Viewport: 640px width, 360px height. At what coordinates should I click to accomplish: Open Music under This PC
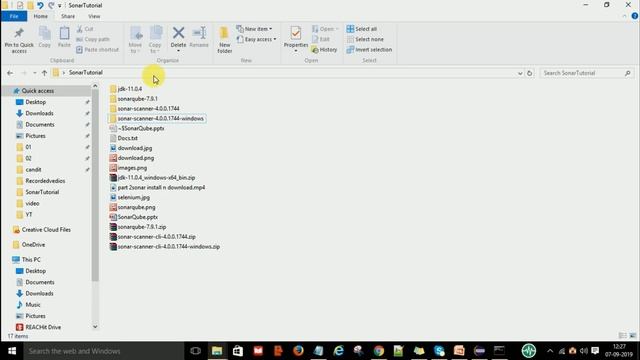click(x=33, y=304)
